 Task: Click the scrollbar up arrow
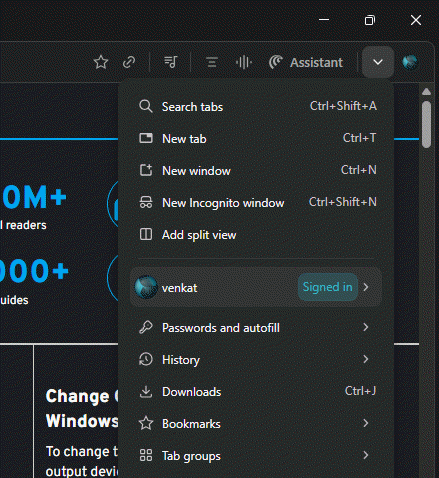click(426, 92)
